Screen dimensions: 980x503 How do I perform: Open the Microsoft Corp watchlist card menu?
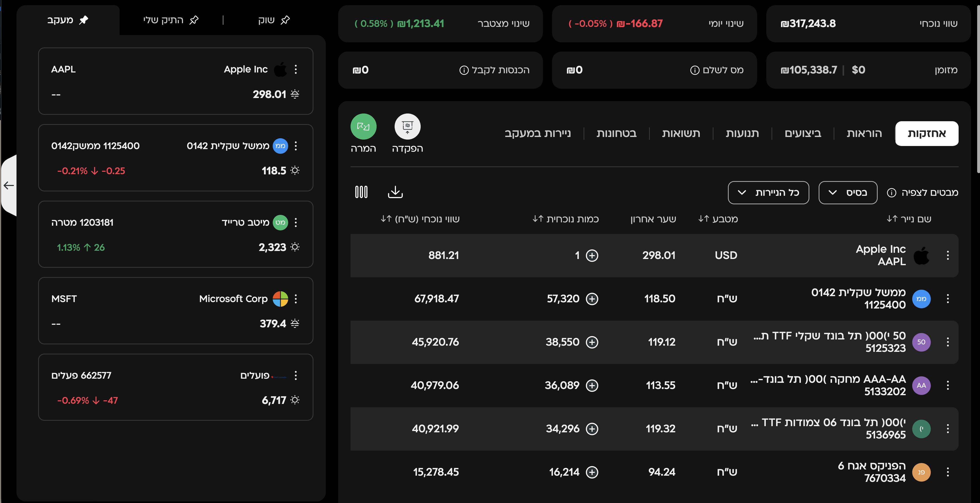[296, 299]
